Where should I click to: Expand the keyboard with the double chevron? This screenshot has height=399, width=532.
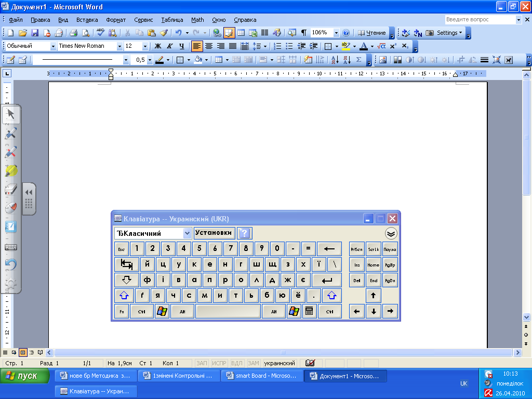(x=391, y=233)
